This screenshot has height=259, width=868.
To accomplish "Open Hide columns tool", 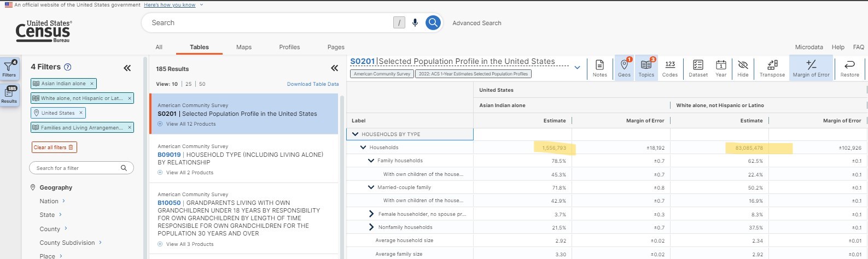I will coord(743,68).
